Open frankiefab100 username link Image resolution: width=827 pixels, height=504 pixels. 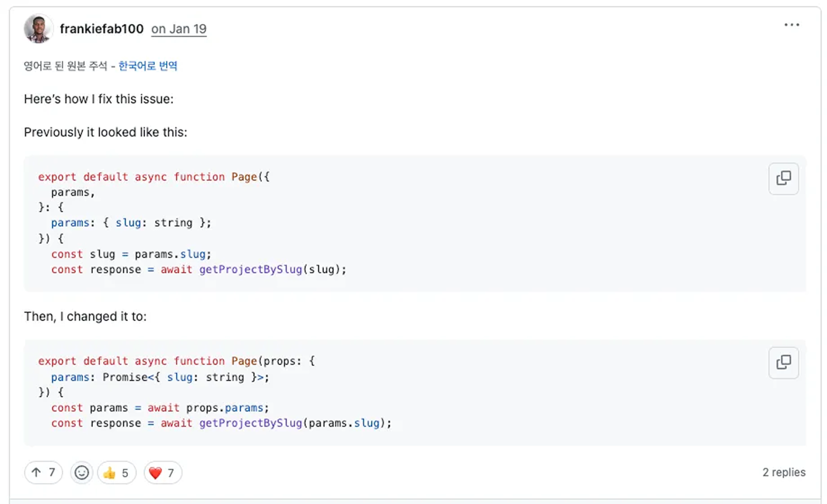tap(102, 29)
